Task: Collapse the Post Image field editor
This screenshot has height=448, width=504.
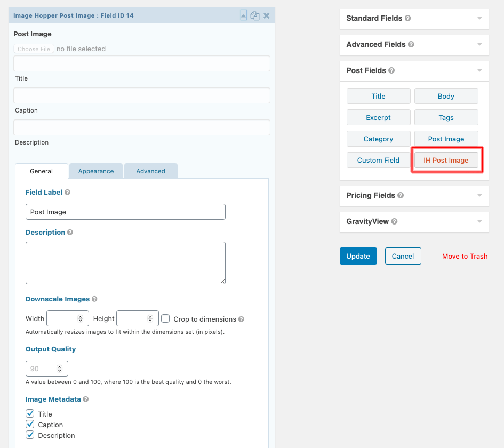Action: click(244, 15)
